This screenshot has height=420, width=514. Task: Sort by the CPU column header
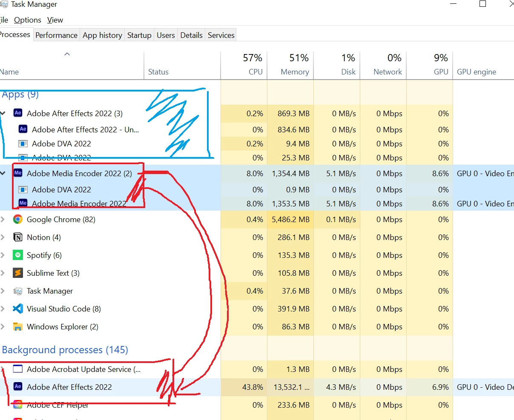click(x=244, y=65)
